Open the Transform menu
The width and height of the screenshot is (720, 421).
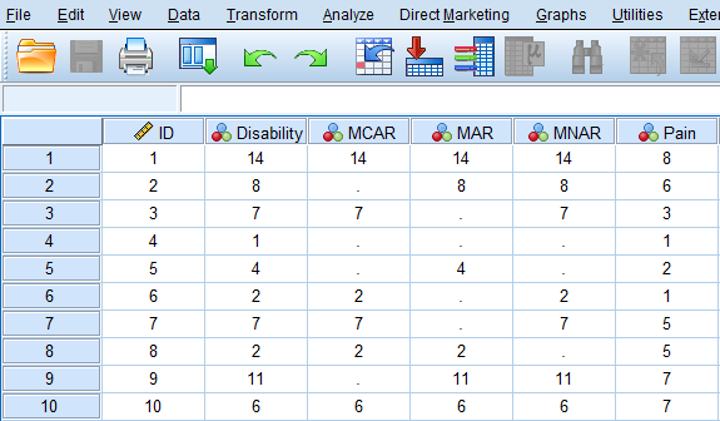[x=261, y=15]
